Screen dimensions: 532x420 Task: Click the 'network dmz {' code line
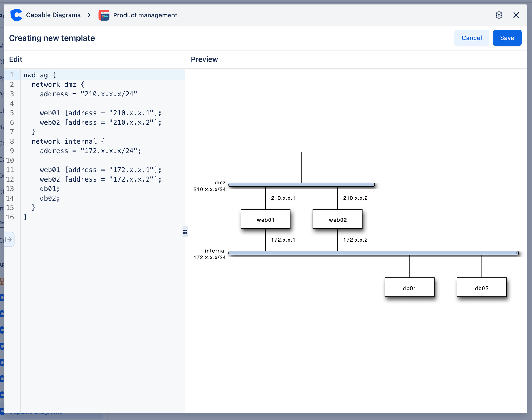click(58, 85)
